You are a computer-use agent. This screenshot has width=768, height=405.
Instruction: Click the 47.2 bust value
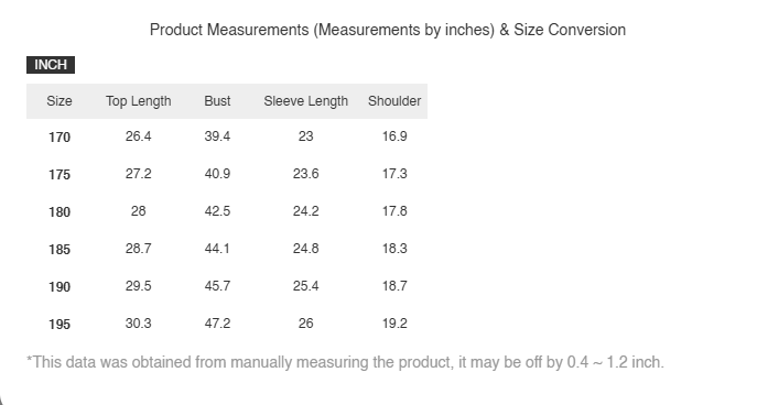tap(217, 323)
